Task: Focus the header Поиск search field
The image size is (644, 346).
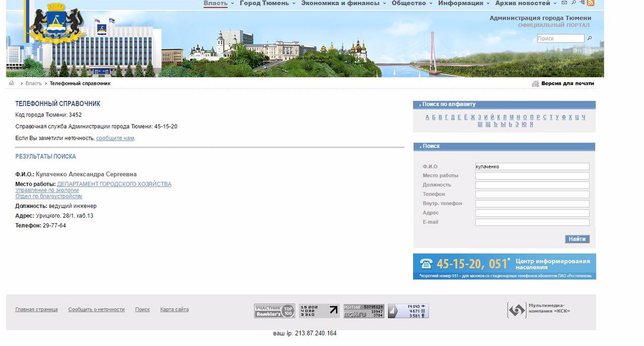Action: pyautogui.click(x=560, y=38)
